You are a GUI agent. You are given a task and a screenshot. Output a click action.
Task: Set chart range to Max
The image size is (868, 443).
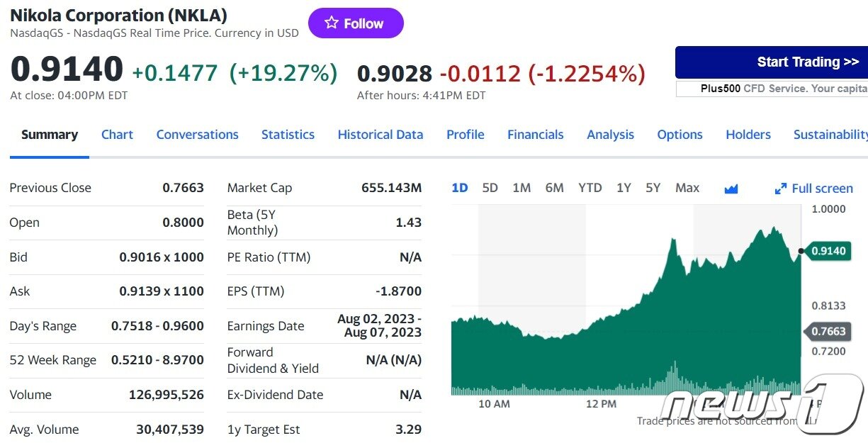[687, 188]
